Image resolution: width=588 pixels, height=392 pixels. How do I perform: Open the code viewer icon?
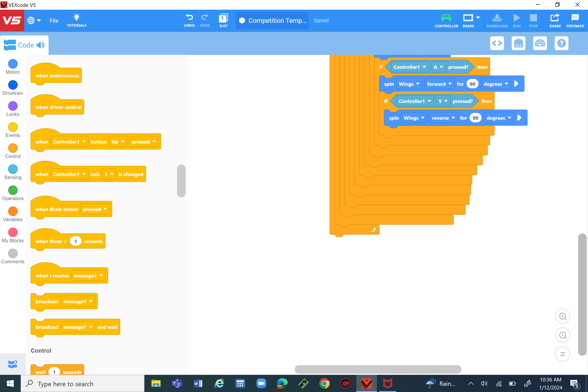click(x=497, y=43)
